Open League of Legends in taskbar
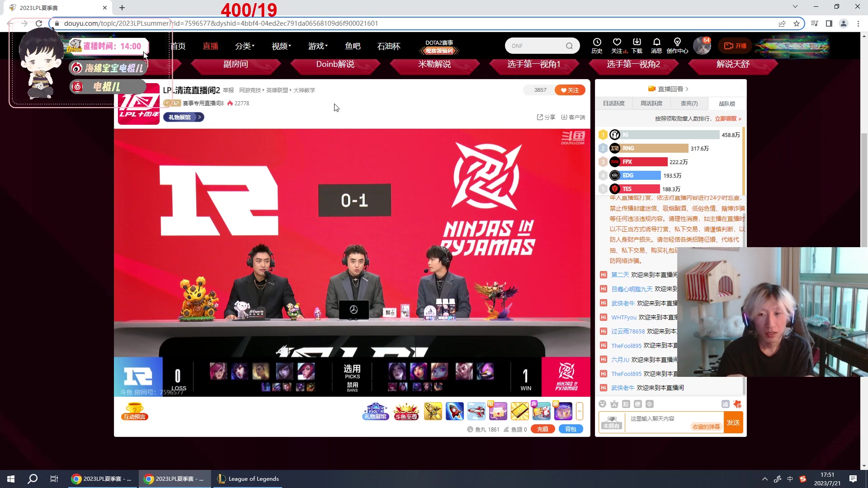The height and width of the screenshot is (488, 868). 248,479
